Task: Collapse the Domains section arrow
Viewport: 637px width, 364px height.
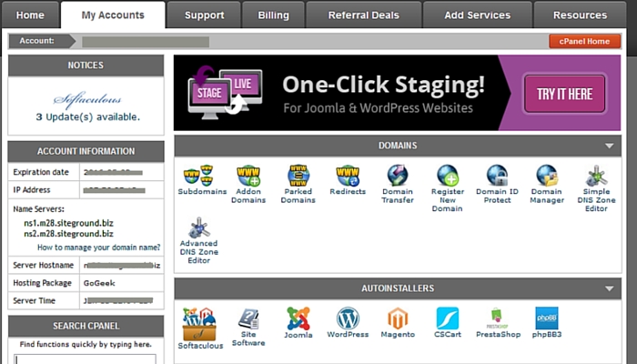Action: pyautogui.click(x=609, y=146)
